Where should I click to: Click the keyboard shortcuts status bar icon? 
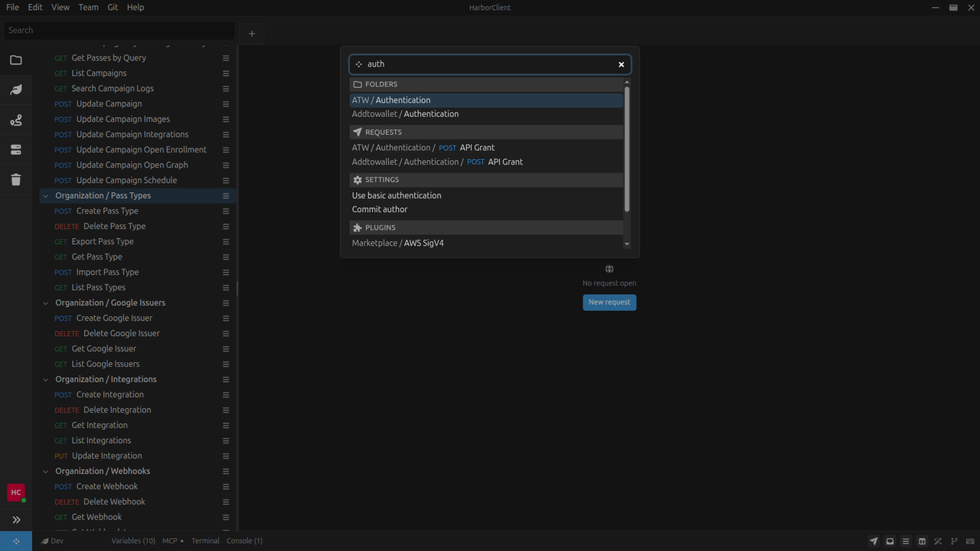(971, 541)
